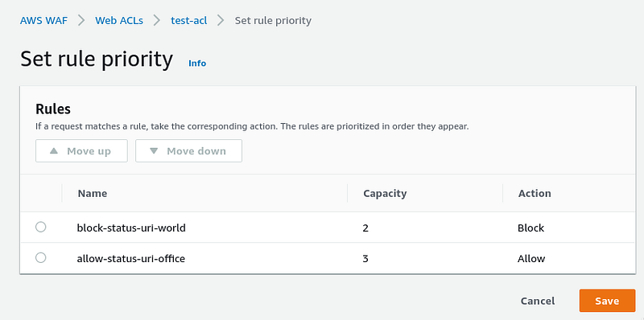Navigate to Web ACLs breadcrumb

(119, 21)
